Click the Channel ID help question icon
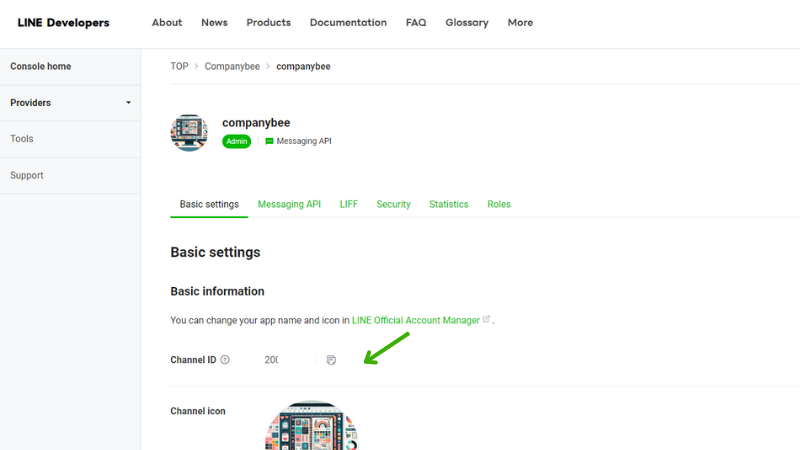Image resolution: width=800 pixels, height=450 pixels. [225, 360]
